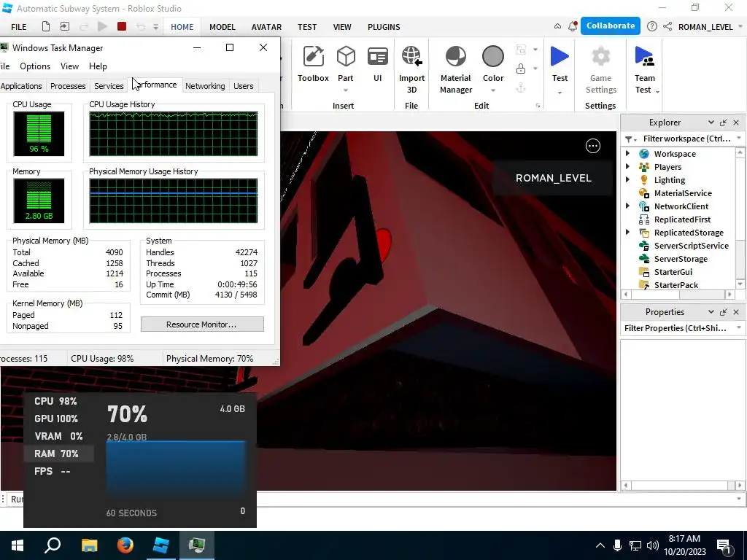Click the Explorer vertical scrollbar
The image size is (747, 560).
point(740,218)
